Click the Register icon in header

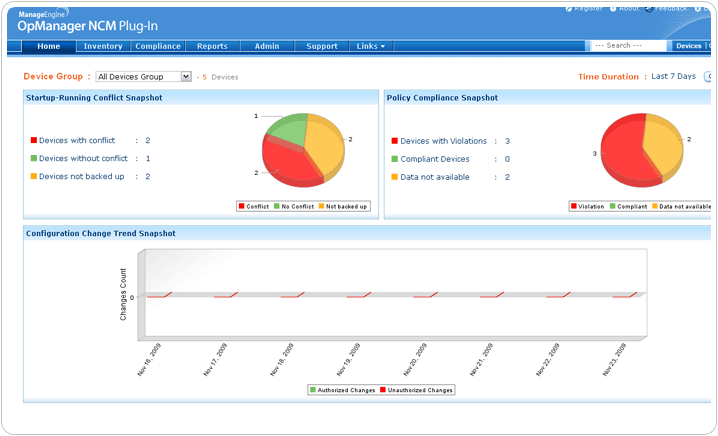coord(569,8)
